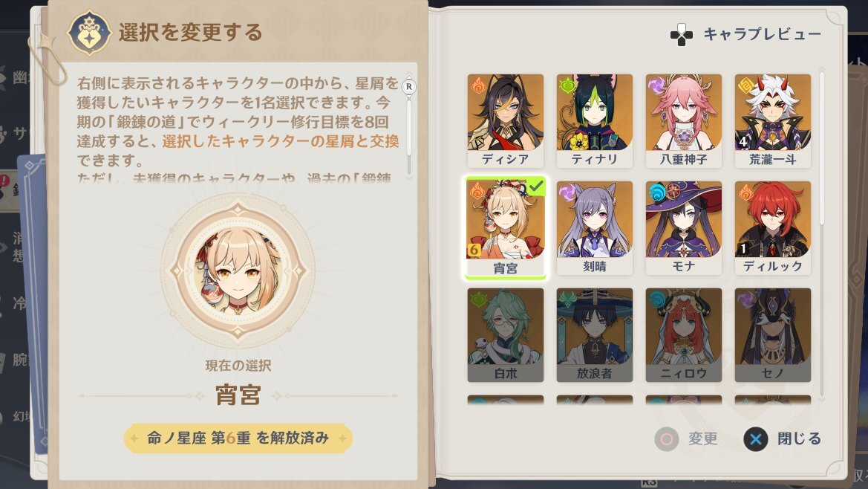Click the 命ノ星座 第6重 status badge
The image size is (868, 489).
point(238,438)
